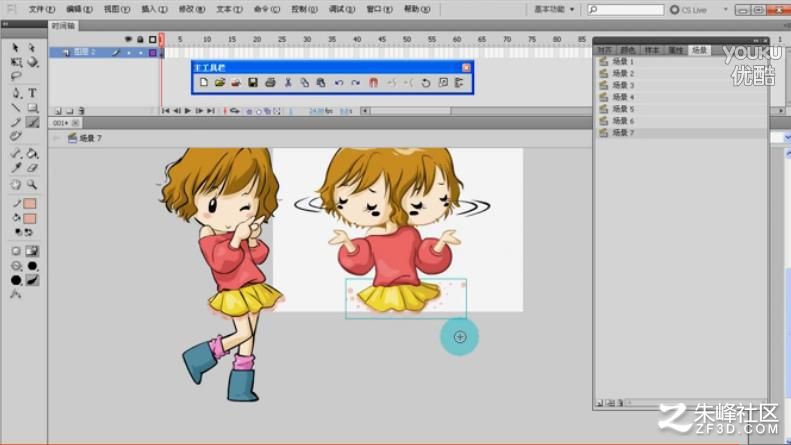Switch to the 场景 panel tab

point(700,50)
